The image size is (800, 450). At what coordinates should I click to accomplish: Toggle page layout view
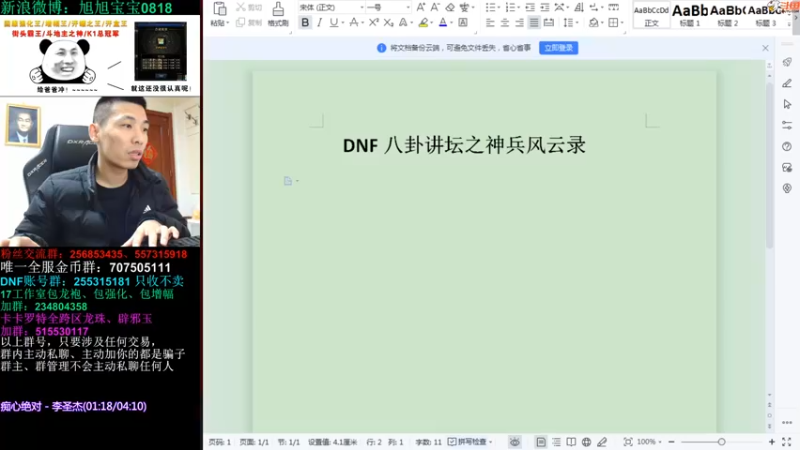click(x=541, y=442)
